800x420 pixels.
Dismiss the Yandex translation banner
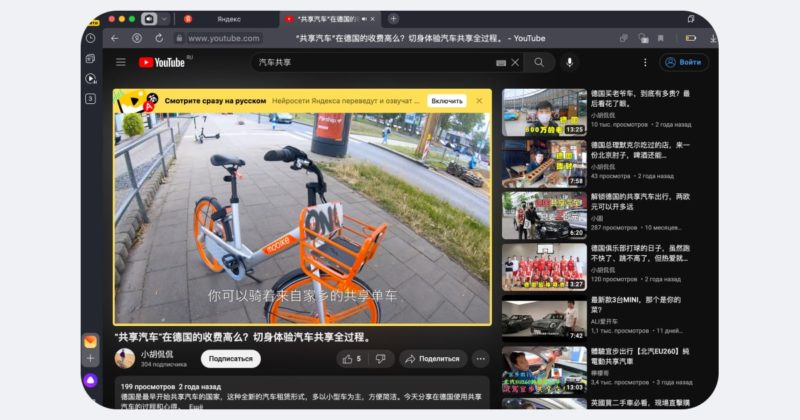[479, 101]
